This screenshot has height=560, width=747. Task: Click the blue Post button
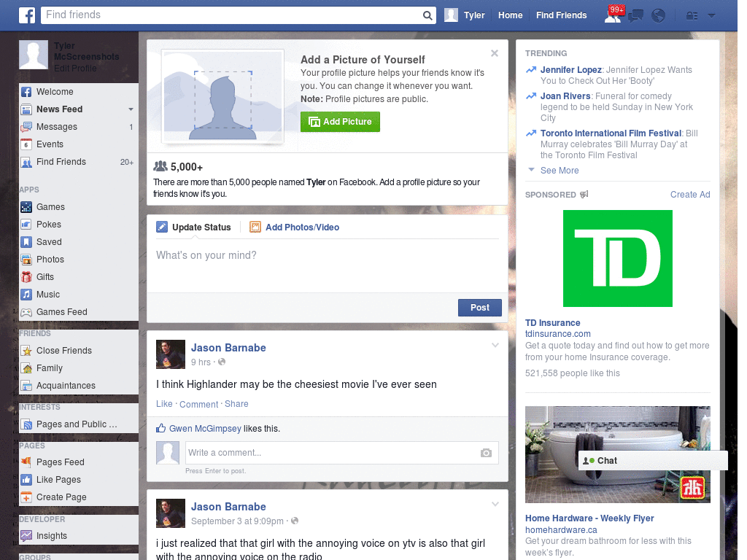(x=480, y=308)
